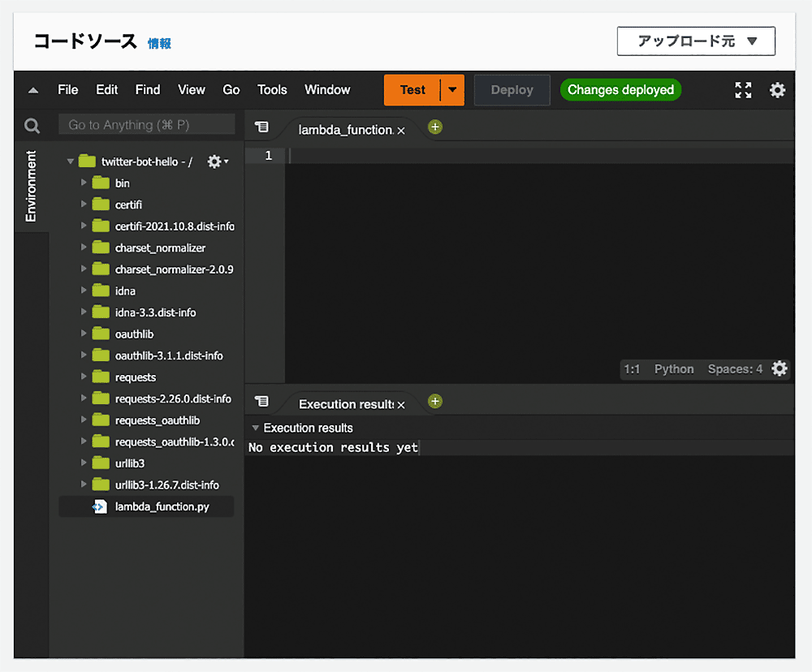The width and height of the screenshot is (812, 672).
Task: Open the Test button dropdown arrow
Action: pyautogui.click(x=452, y=89)
